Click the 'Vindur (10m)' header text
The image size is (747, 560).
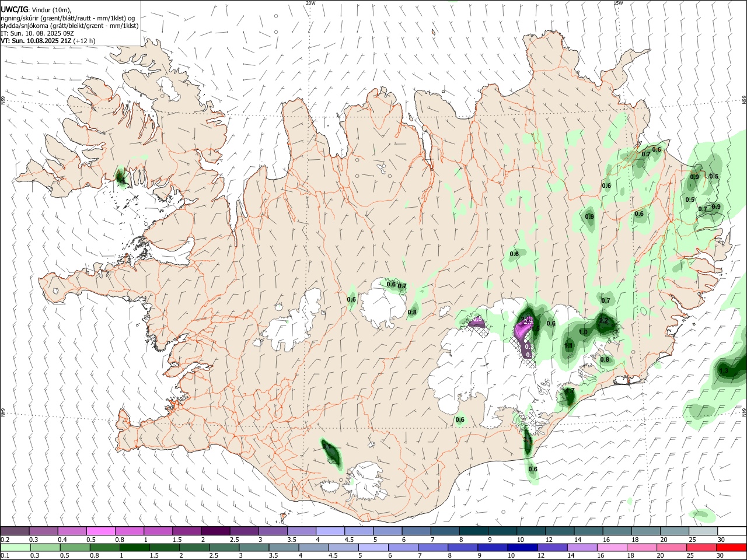pos(51,9)
